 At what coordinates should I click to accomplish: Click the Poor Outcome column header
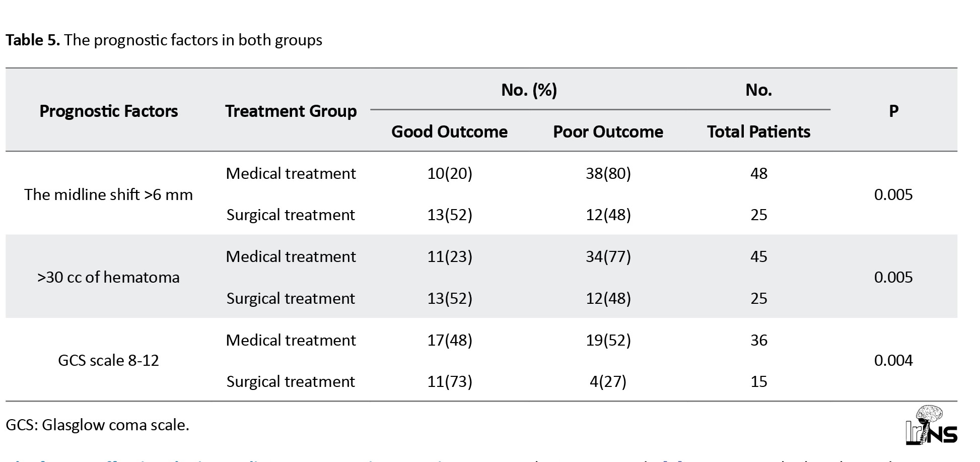(x=608, y=131)
